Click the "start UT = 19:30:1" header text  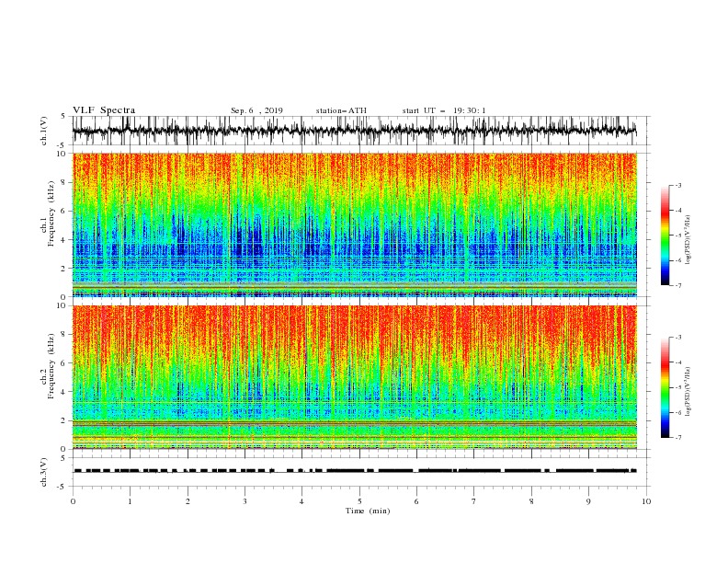[444, 110]
